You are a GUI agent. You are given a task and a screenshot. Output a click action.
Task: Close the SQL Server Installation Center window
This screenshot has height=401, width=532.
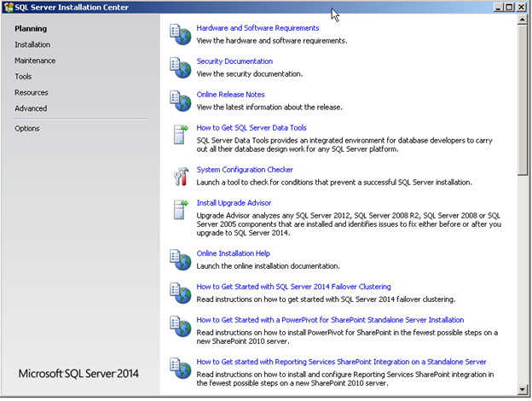coord(521,7)
